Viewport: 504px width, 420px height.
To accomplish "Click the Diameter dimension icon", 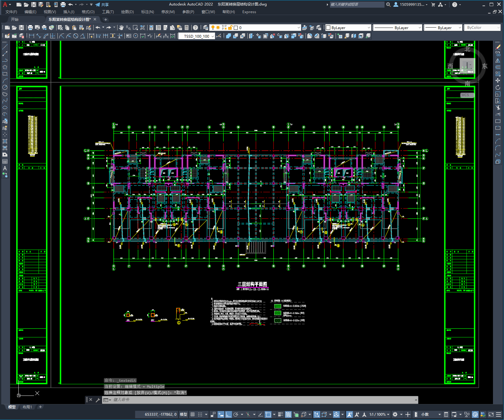I will click(76, 36).
